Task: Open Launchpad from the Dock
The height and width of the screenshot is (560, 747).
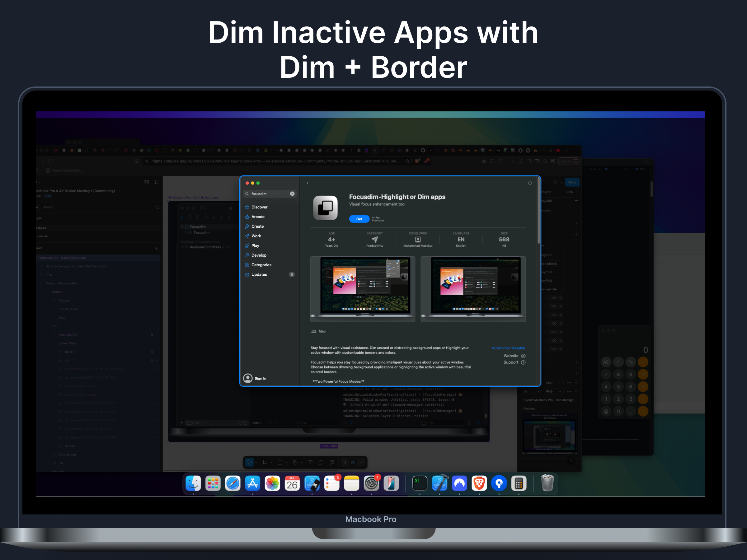Action: tap(213, 483)
